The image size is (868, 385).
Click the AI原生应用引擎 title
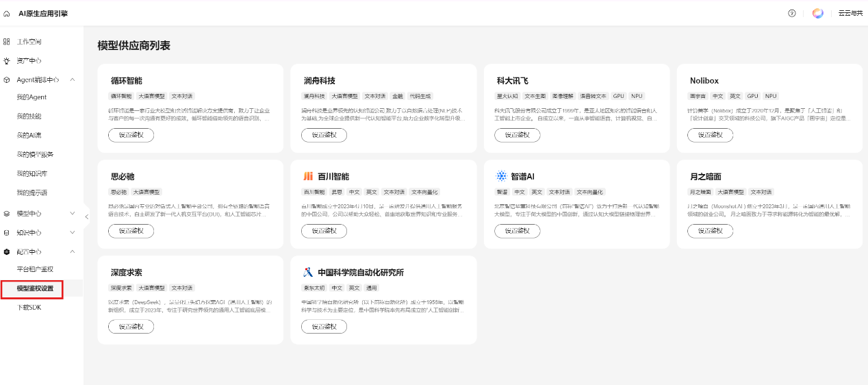[x=43, y=14]
